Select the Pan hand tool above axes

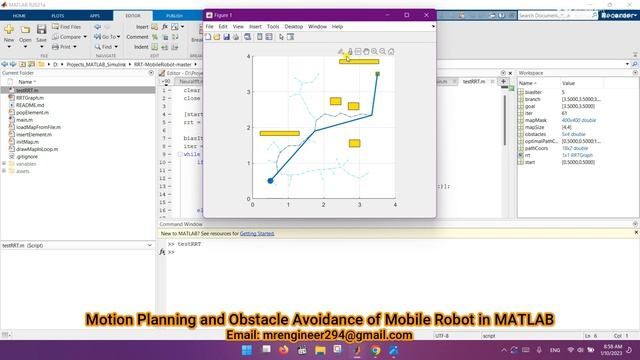[x=366, y=51]
